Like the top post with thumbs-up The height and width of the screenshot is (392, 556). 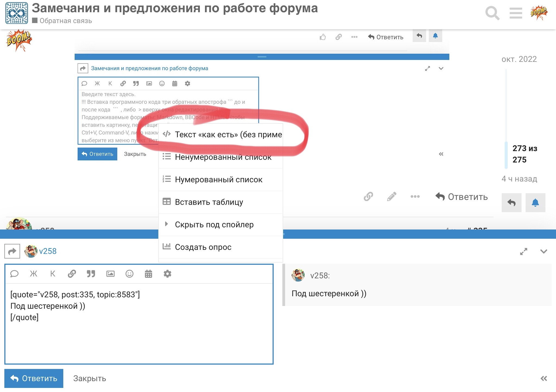[x=323, y=37]
